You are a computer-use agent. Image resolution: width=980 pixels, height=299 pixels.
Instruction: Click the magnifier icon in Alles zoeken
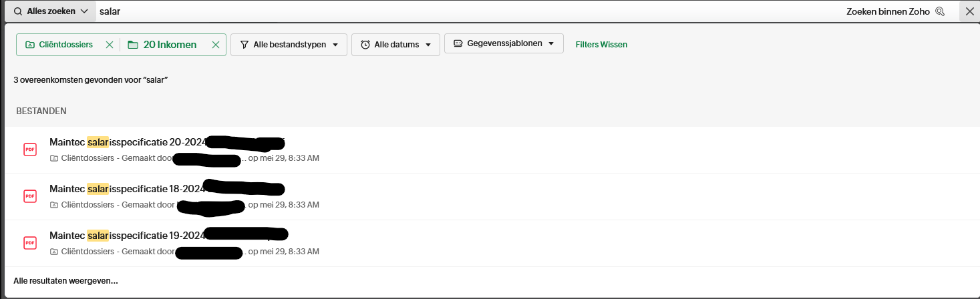(18, 11)
